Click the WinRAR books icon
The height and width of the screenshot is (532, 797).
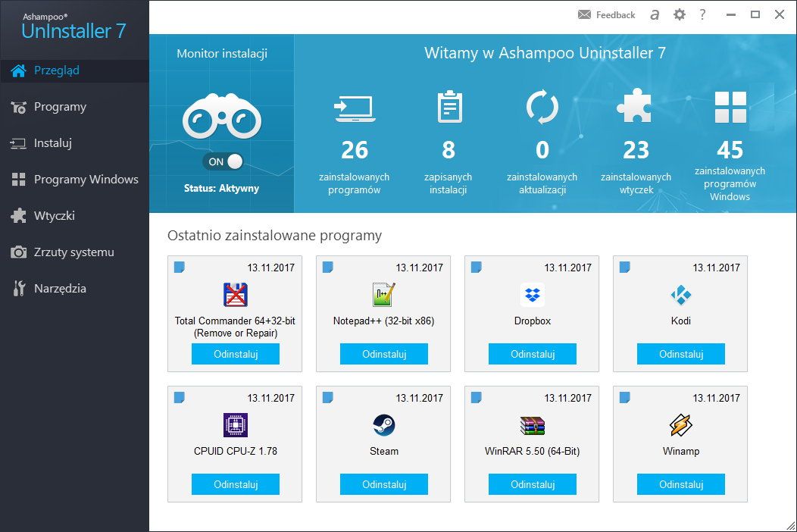(x=532, y=426)
